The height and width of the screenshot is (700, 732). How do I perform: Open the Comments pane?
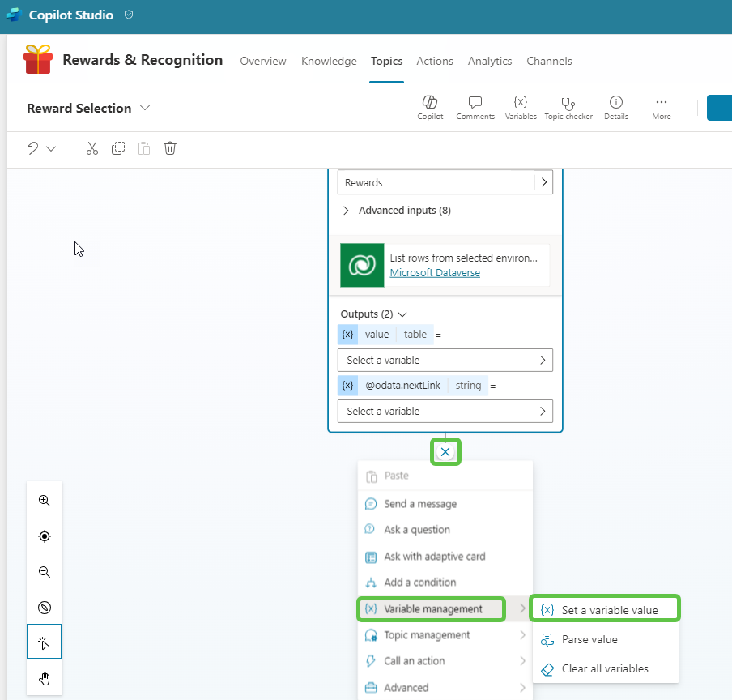475,107
